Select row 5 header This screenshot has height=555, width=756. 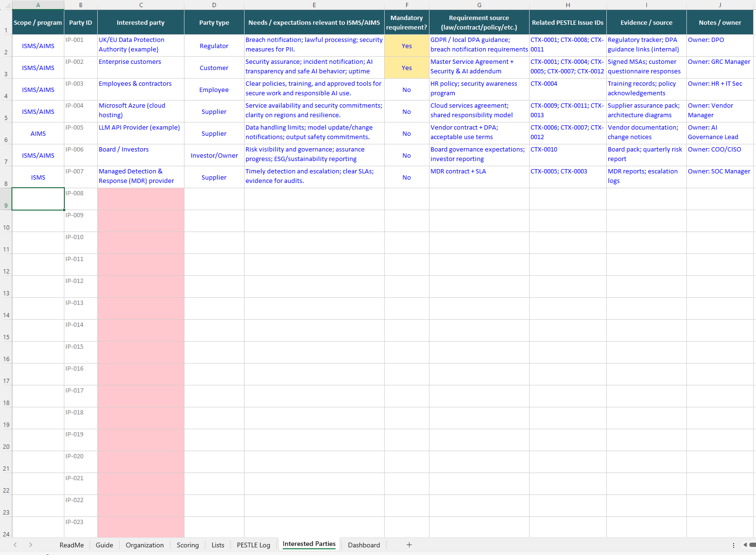[6, 112]
